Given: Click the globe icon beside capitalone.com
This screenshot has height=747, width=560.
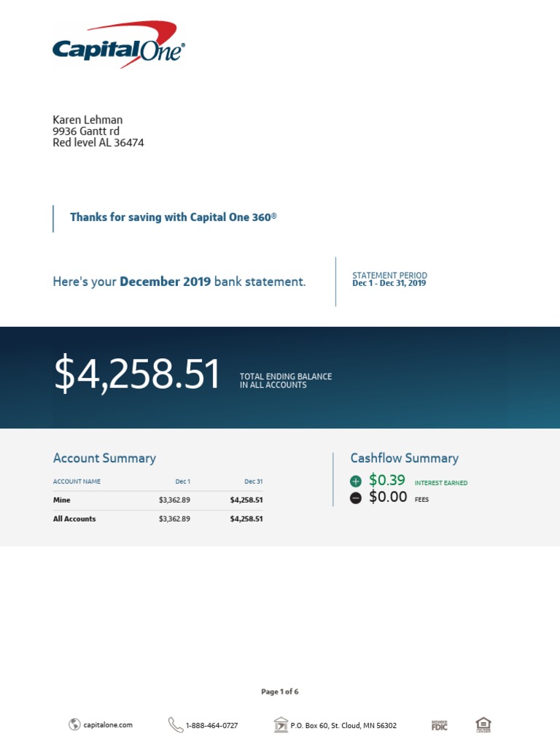Looking at the screenshot, I should click(74, 724).
